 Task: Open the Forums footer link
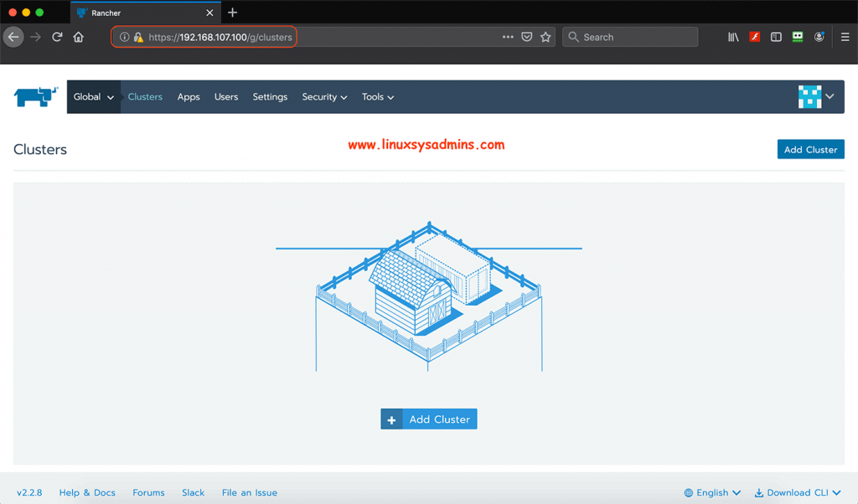148,492
